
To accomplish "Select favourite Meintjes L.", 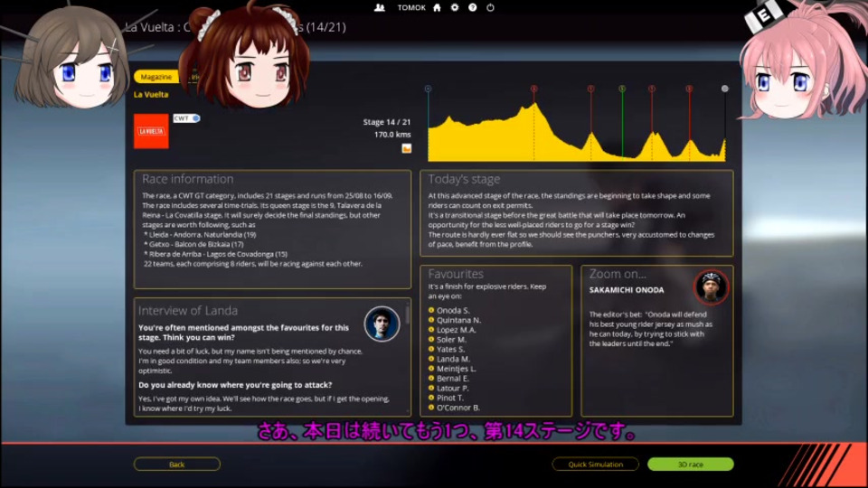I will coord(456,369).
